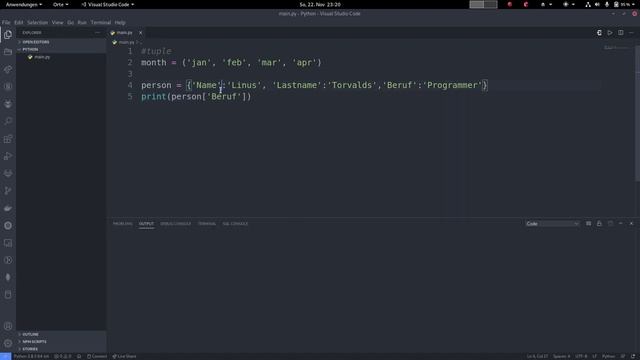Open Explorer panel More Actions ellipsis
Image resolution: width=640 pixels, height=360 pixels.
pos(97,33)
